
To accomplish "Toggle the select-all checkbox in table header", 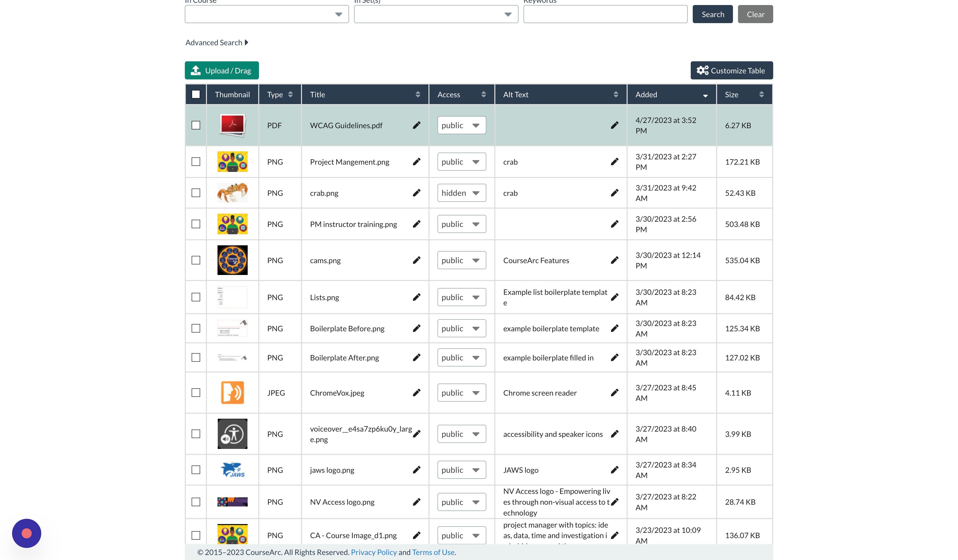I will pyautogui.click(x=196, y=94).
